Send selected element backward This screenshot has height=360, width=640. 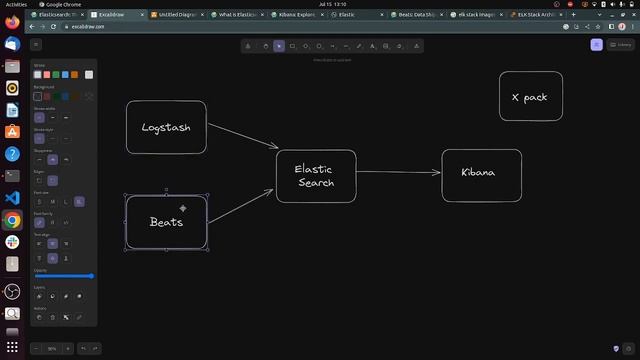point(53,296)
